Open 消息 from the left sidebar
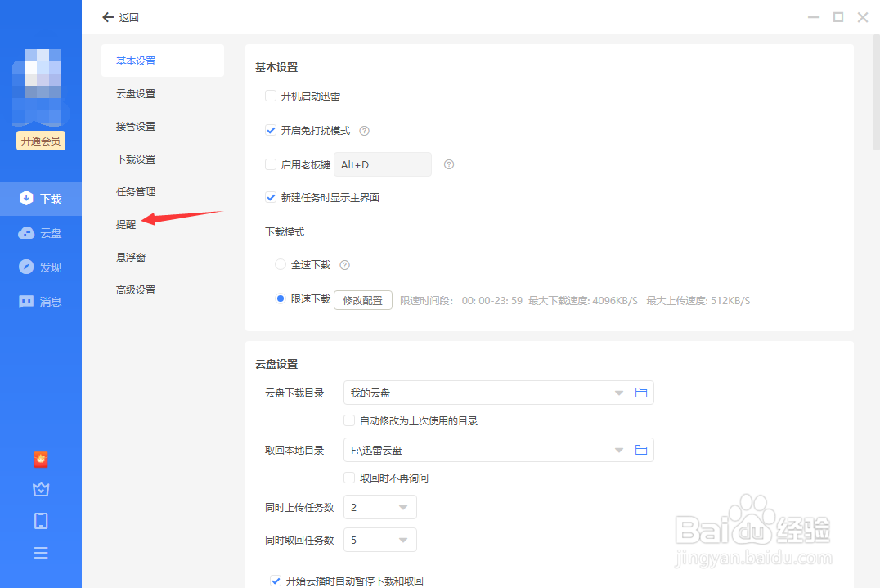The width and height of the screenshot is (880, 588). pos(41,301)
